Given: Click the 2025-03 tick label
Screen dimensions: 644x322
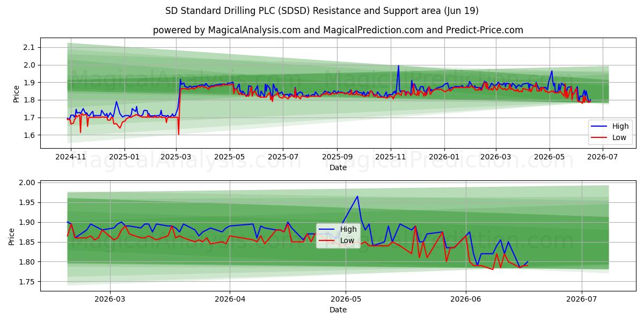Looking at the screenshot, I should pos(177,157).
